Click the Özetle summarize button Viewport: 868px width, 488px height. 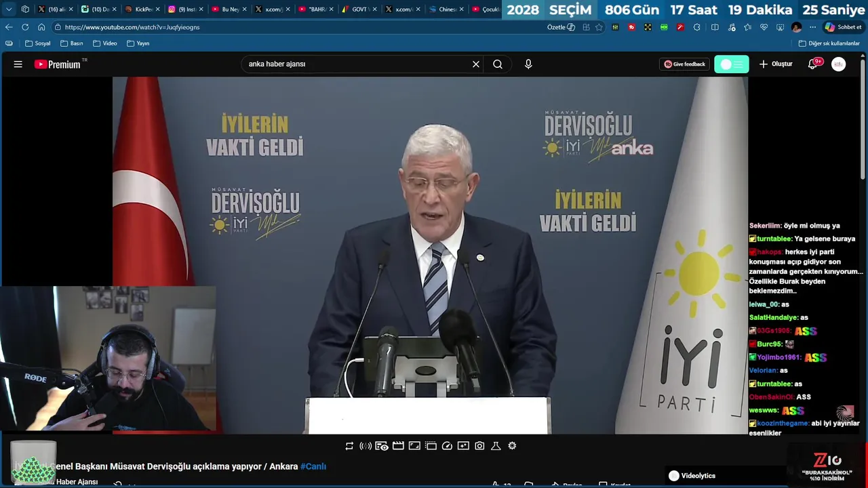(561, 27)
